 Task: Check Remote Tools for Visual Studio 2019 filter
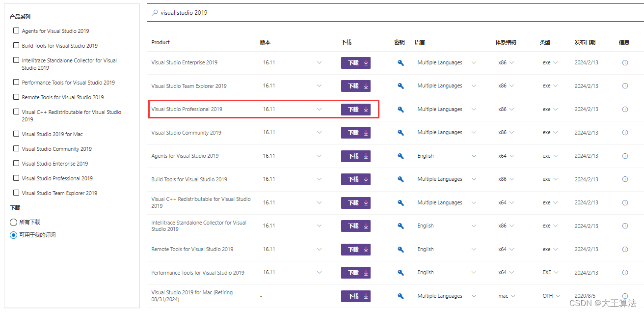(17, 97)
